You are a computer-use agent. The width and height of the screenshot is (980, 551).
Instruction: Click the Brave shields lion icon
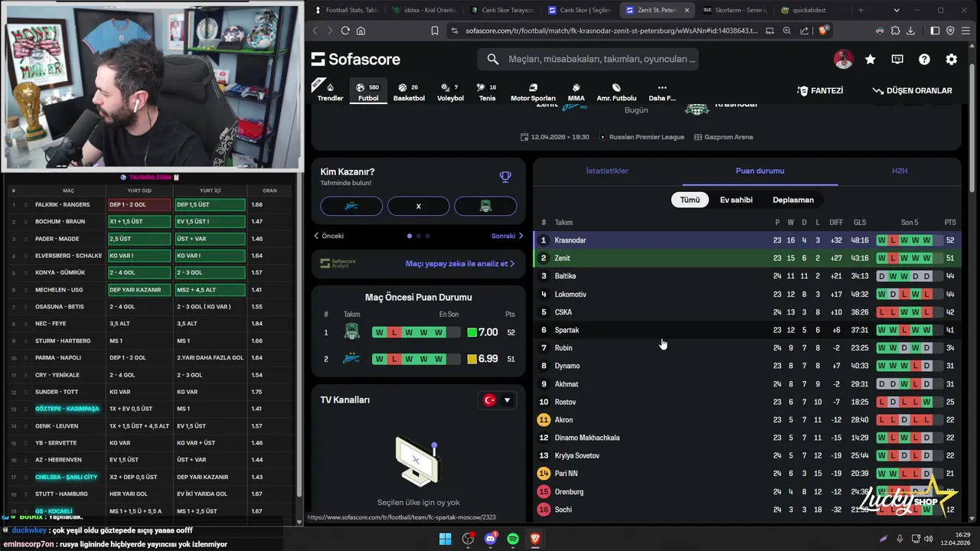(824, 31)
